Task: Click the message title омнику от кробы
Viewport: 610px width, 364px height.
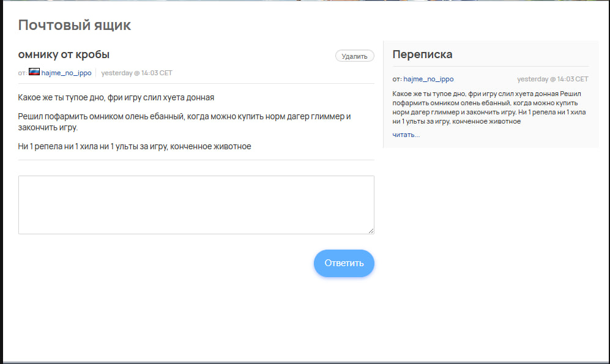Action: click(64, 54)
